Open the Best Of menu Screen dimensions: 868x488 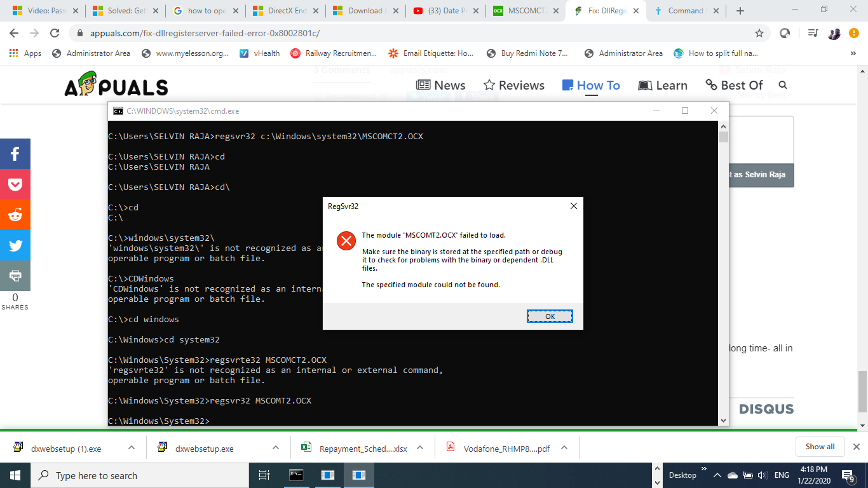[x=734, y=85]
